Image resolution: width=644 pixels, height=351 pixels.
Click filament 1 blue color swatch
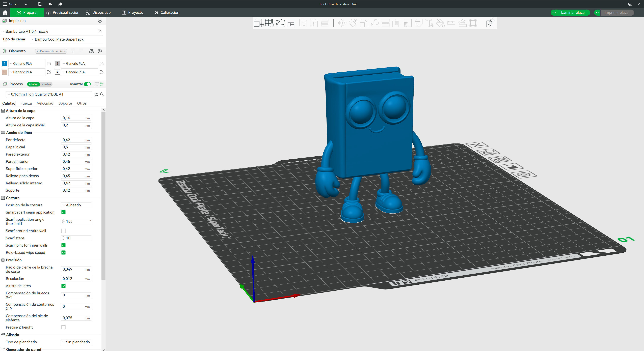pos(4,64)
